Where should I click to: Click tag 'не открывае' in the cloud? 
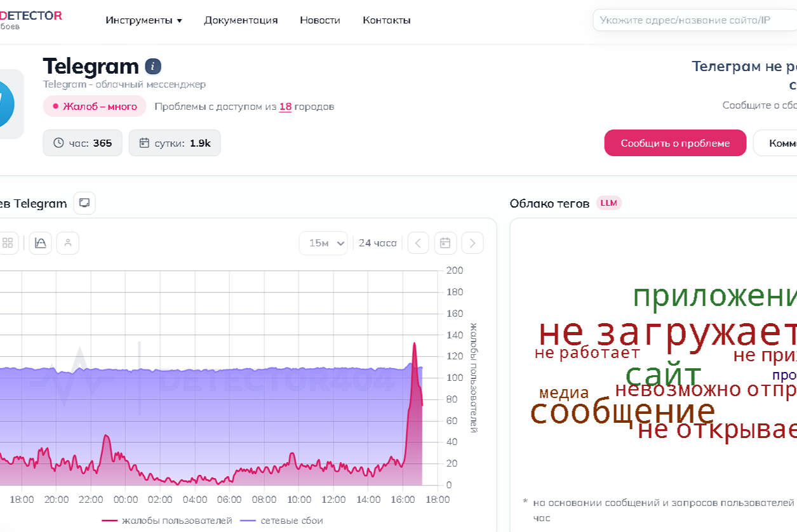pyautogui.click(x=717, y=430)
